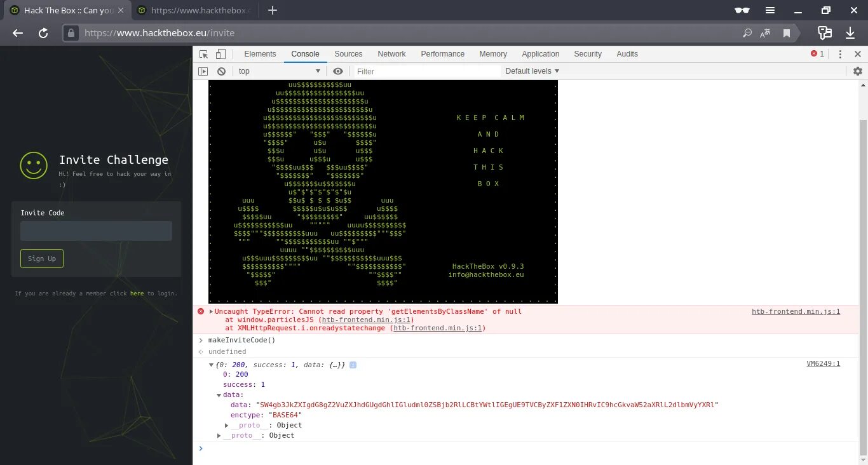The height and width of the screenshot is (465, 868).
Task: Show the console sidebar
Action: (203, 71)
